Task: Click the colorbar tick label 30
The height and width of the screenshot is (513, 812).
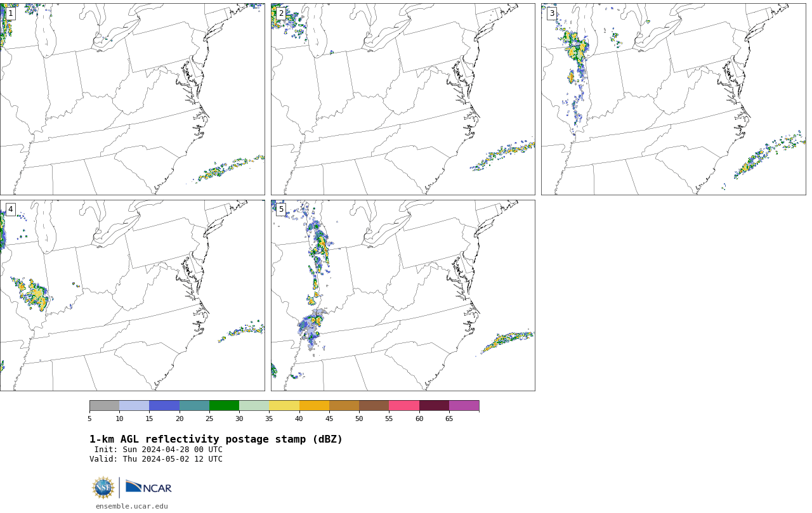Action: pos(239,419)
